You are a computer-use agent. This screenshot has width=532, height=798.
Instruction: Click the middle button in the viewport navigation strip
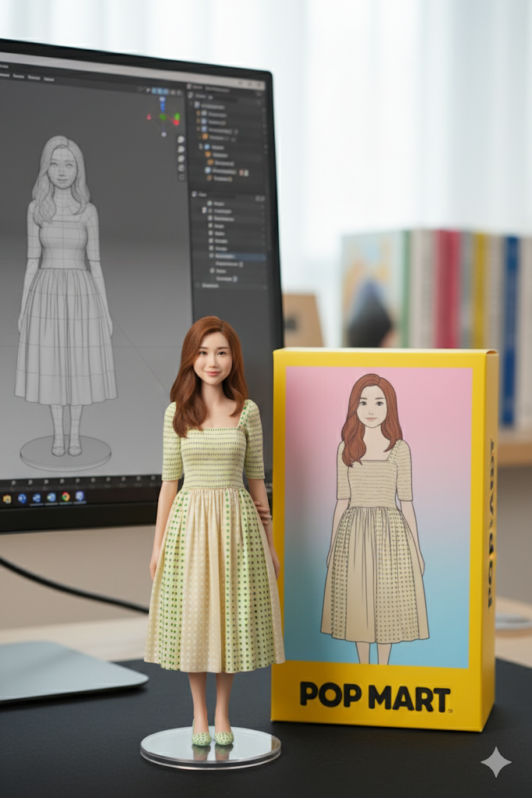(181, 158)
